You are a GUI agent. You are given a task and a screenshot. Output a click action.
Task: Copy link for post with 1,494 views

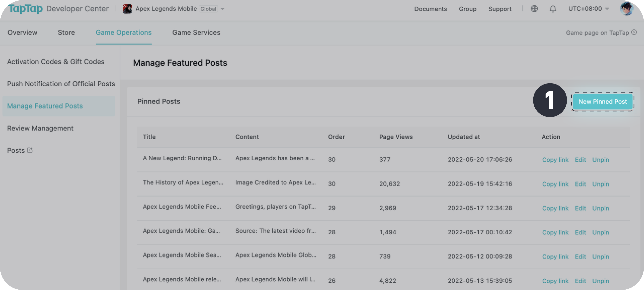click(555, 232)
